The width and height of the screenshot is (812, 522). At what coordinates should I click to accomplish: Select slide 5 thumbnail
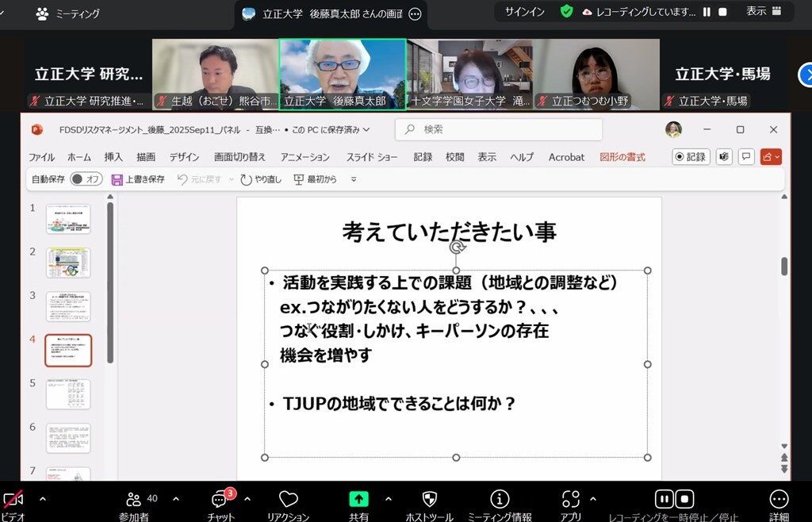coord(68,394)
